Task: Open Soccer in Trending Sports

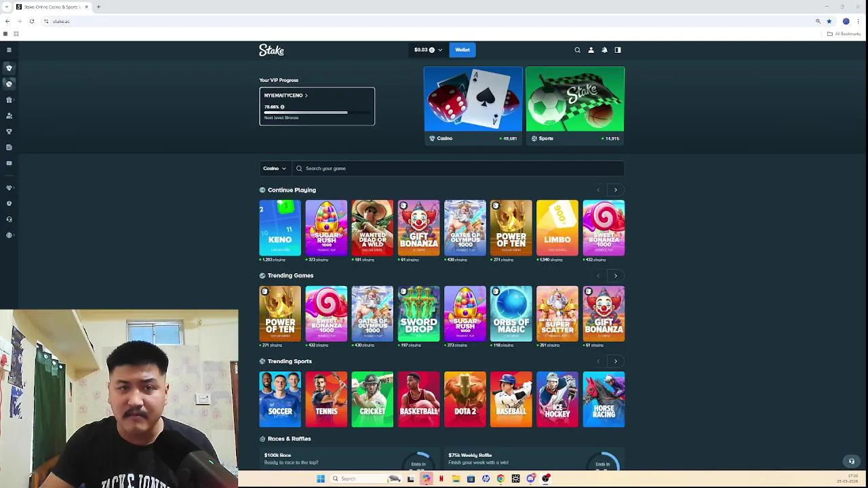Action: click(280, 399)
